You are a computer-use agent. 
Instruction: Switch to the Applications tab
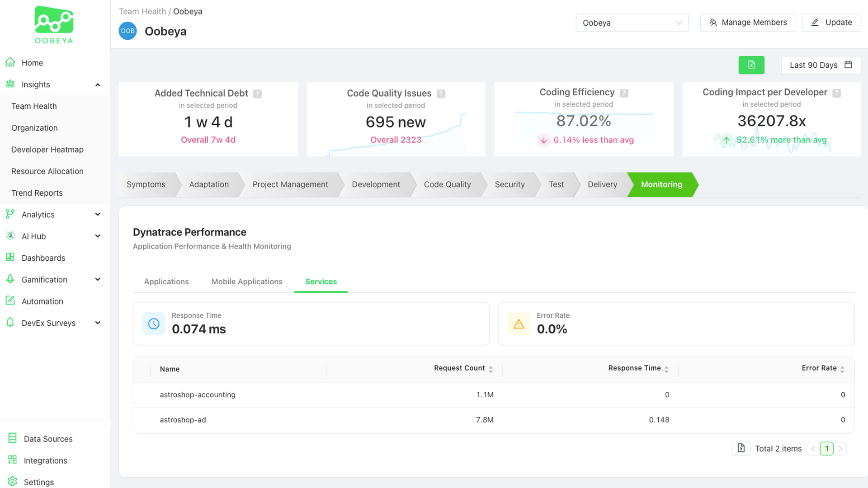coord(166,282)
